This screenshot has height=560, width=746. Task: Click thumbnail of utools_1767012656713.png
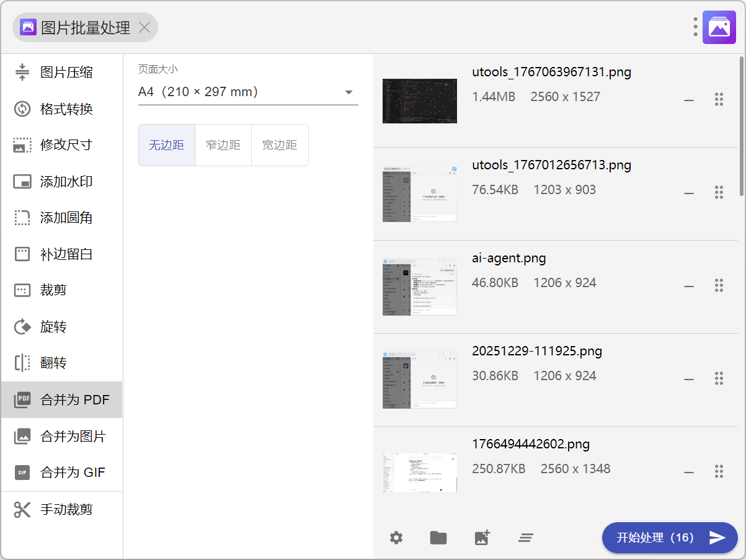tap(420, 194)
